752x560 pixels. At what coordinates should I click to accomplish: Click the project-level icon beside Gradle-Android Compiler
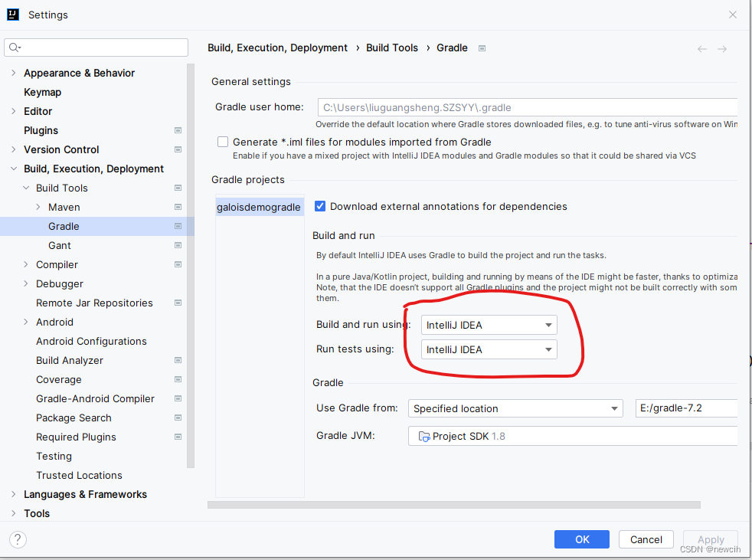tap(178, 399)
